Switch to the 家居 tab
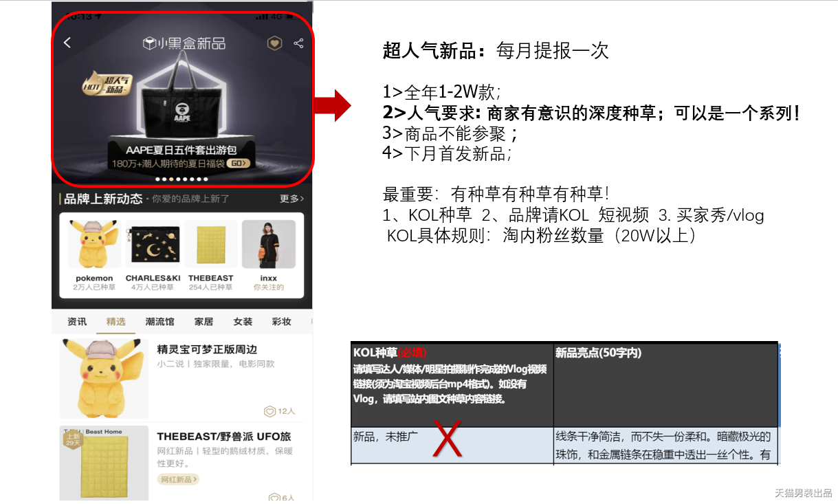The height and width of the screenshot is (504, 838). pyautogui.click(x=203, y=321)
